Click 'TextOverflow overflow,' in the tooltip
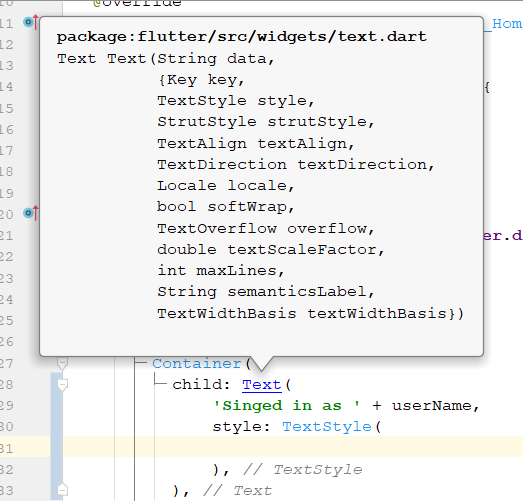This screenshot has width=523, height=501. coord(266,228)
